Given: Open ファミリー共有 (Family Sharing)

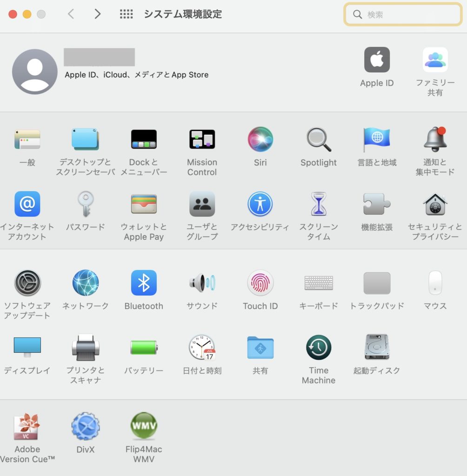Looking at the screenshot, I should tap(435, 60).
